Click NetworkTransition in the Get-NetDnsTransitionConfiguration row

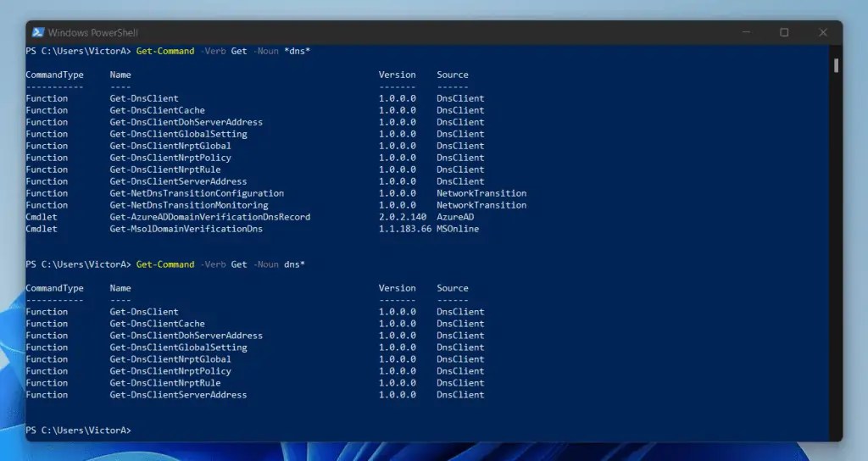(481, 193)
